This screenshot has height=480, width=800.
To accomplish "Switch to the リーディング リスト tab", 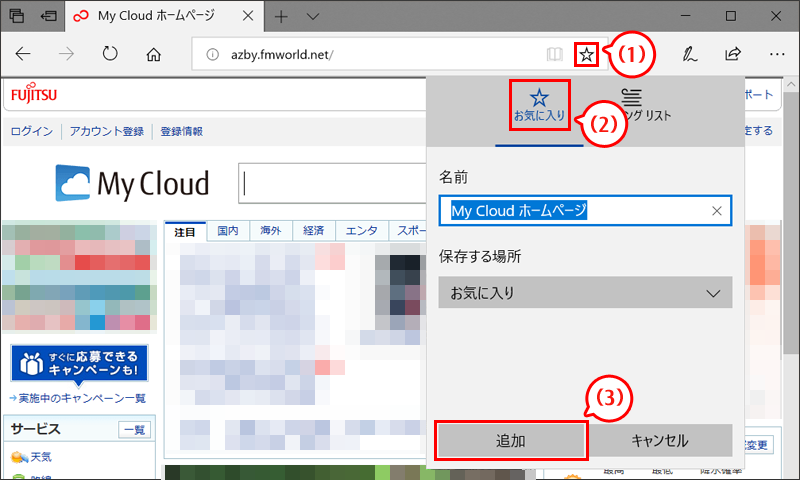I will [x=645, y=105].
